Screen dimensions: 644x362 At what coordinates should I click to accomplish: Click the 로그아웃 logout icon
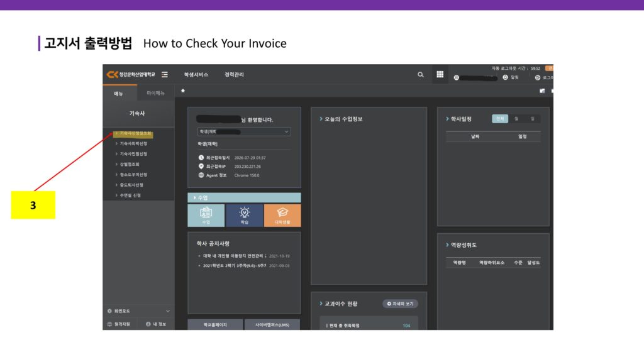click(538, 77)
